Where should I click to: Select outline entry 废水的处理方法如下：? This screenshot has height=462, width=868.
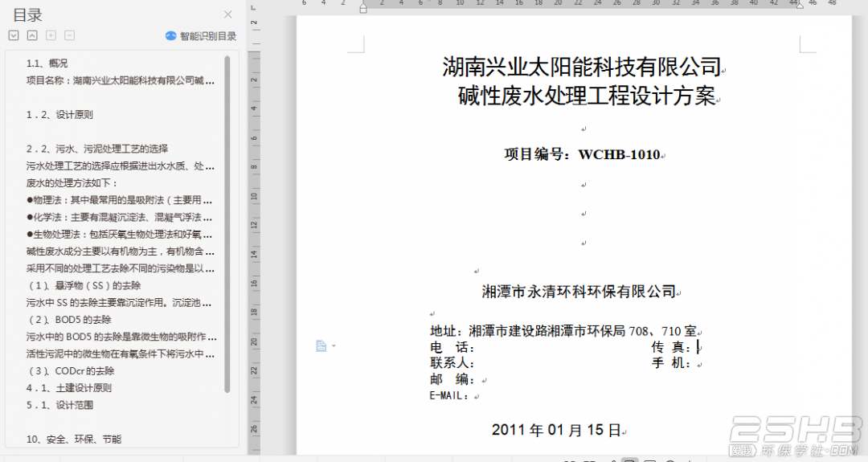(72, 183)
